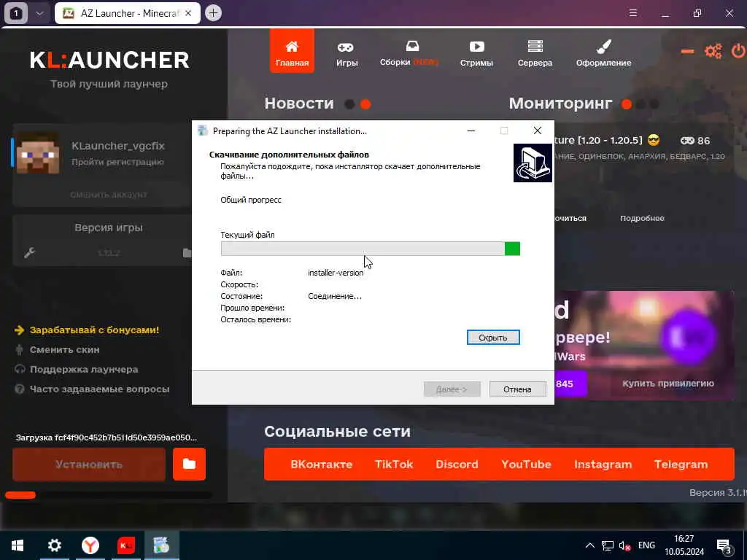Click the 86 players controller icon
Screen dimensions: 747x560
[x=687, y=141]
